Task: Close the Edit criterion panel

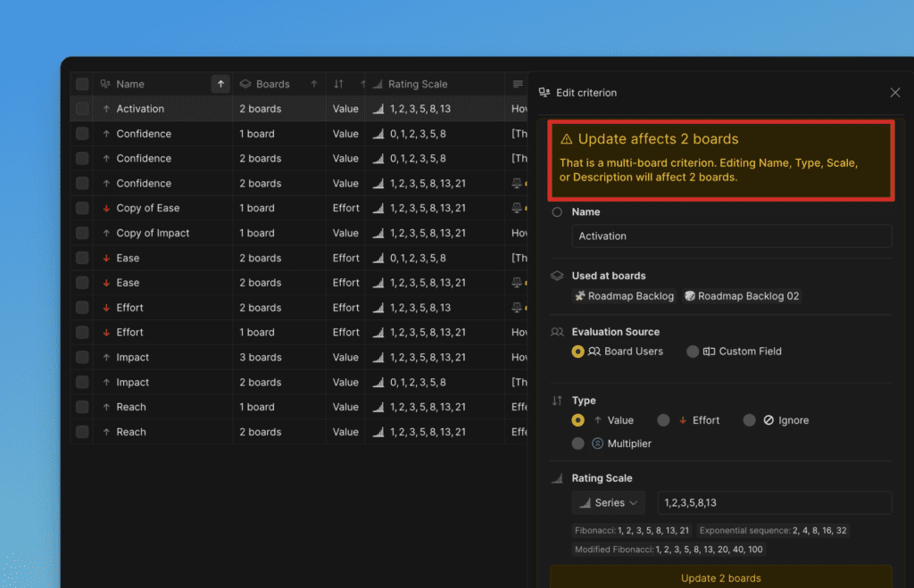Action: 895,93
